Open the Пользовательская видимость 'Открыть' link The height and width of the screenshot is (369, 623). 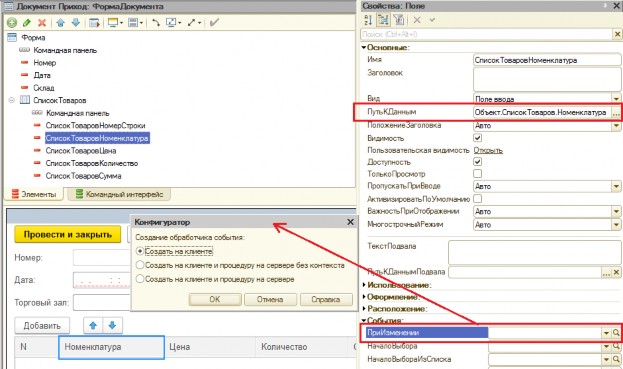coord(488,150)
